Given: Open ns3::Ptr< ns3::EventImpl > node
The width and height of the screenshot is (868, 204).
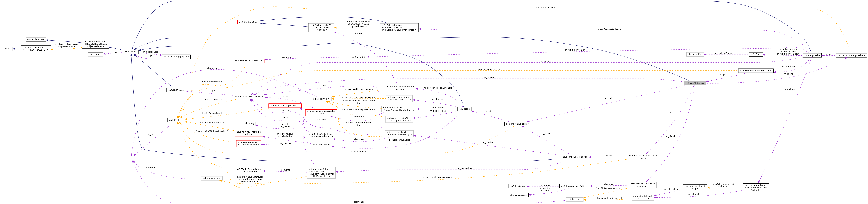Looking at the screenshot, I should tap(249, 61).
